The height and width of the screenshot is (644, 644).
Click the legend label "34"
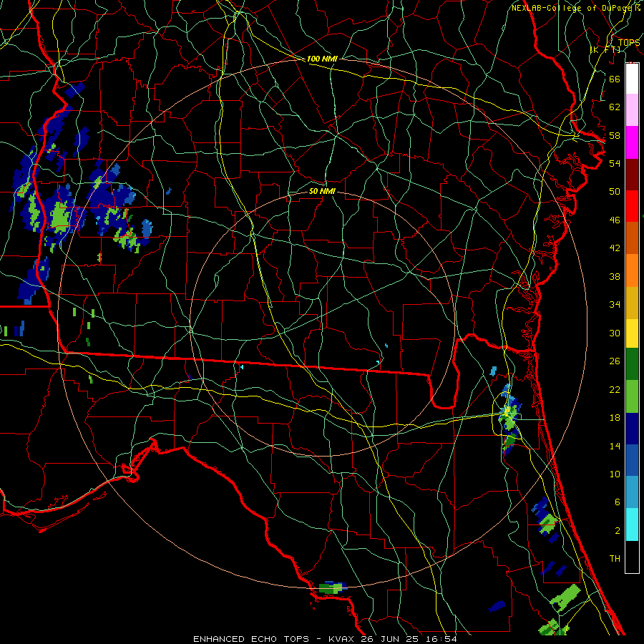(x=615, y=304)
